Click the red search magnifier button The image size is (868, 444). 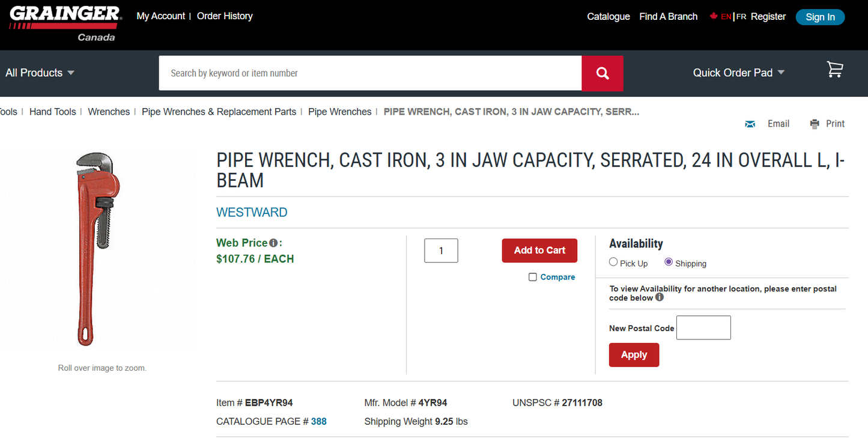point(602,73)
